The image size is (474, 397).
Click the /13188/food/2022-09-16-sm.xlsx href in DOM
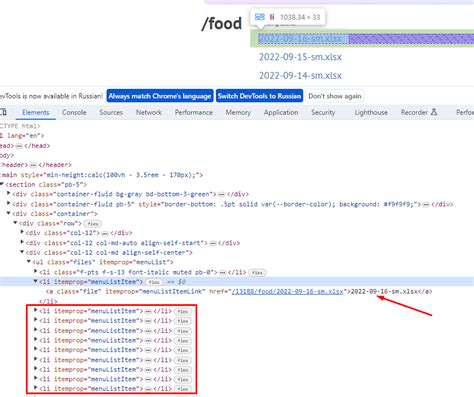click(x=287, y=292)
